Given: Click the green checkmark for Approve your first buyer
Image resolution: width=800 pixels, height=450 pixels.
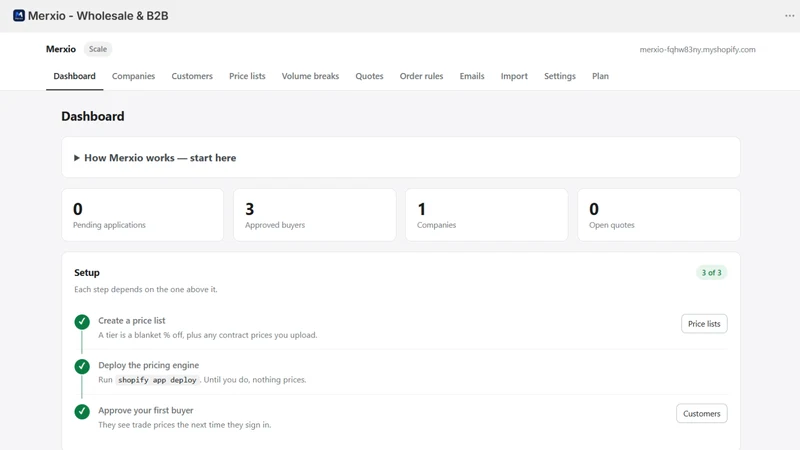Looking at the screenshot, I should pos(82,411).
